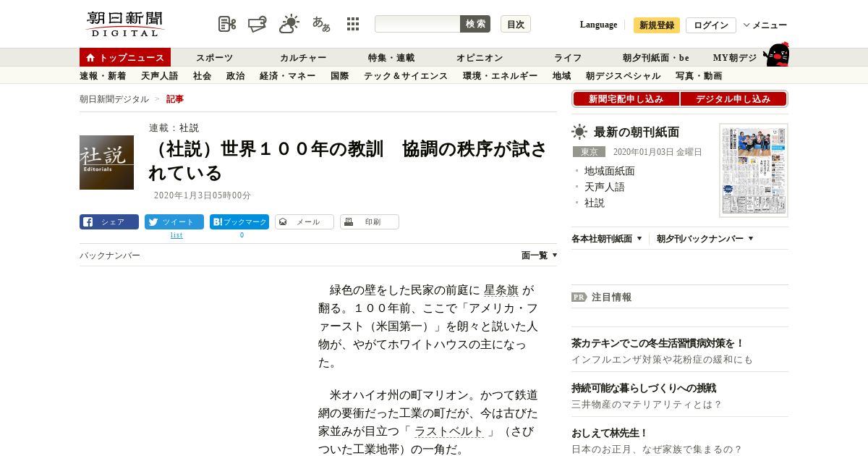Click the 記事 breadcrumb
The image size is (868, 456).
[175, 99]
